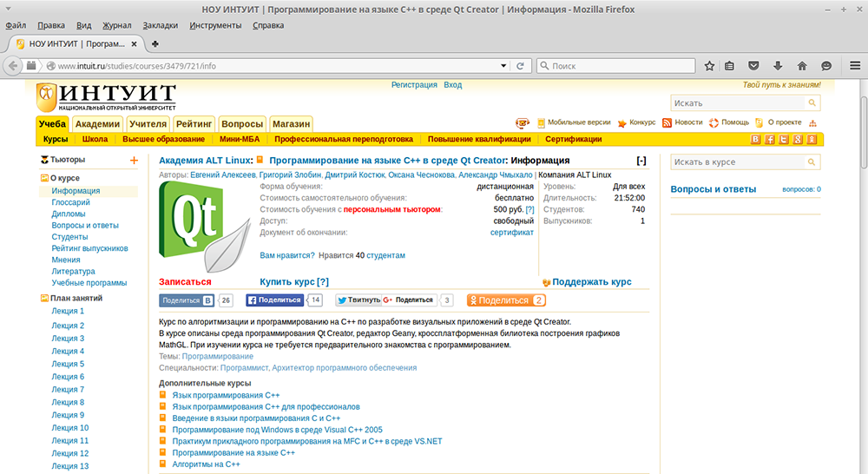Switch to the Академии tab

(97, 124)
